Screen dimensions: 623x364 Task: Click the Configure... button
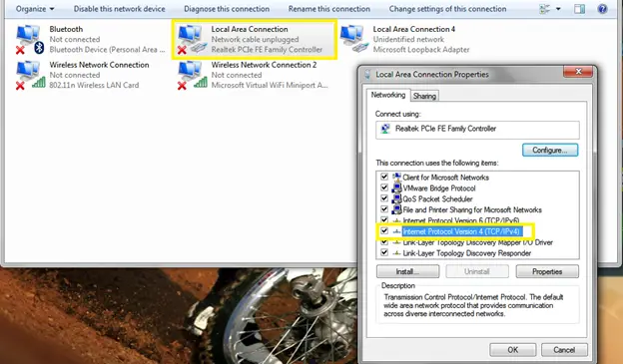point(550,150)
